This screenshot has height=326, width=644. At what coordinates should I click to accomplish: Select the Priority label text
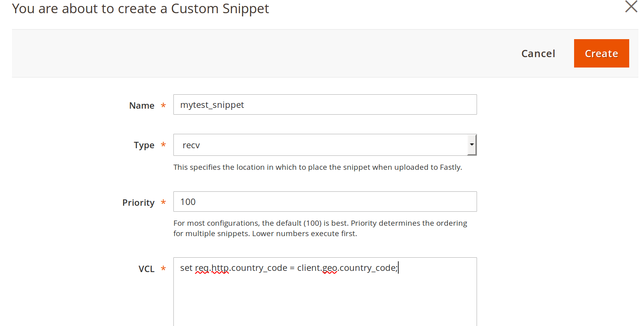tap(138, 203)
